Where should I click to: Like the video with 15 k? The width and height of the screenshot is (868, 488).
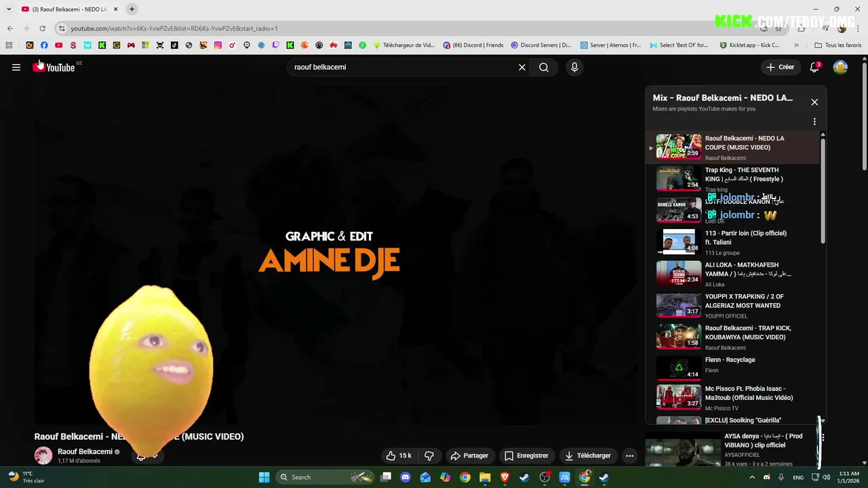[x=399, y=455]
